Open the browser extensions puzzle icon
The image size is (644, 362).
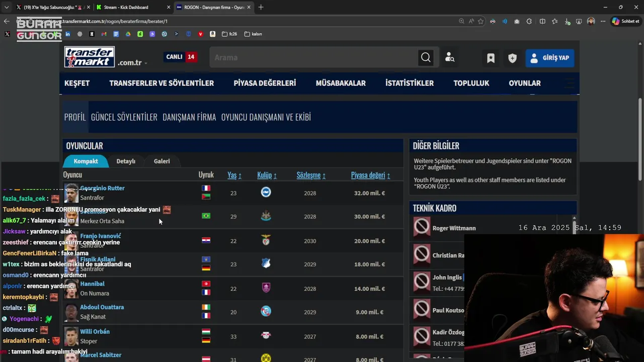click(529, 21)
